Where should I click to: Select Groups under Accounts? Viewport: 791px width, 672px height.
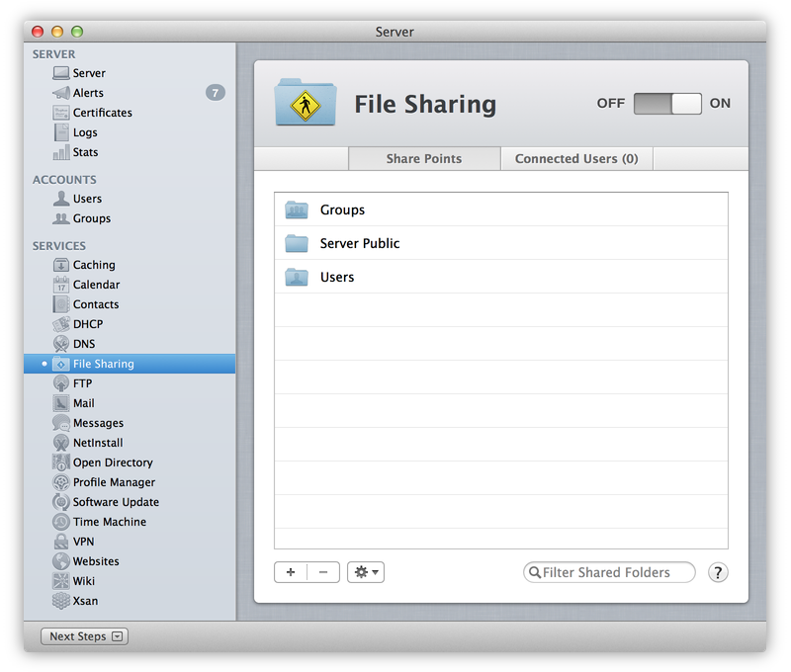click(130, 218)
